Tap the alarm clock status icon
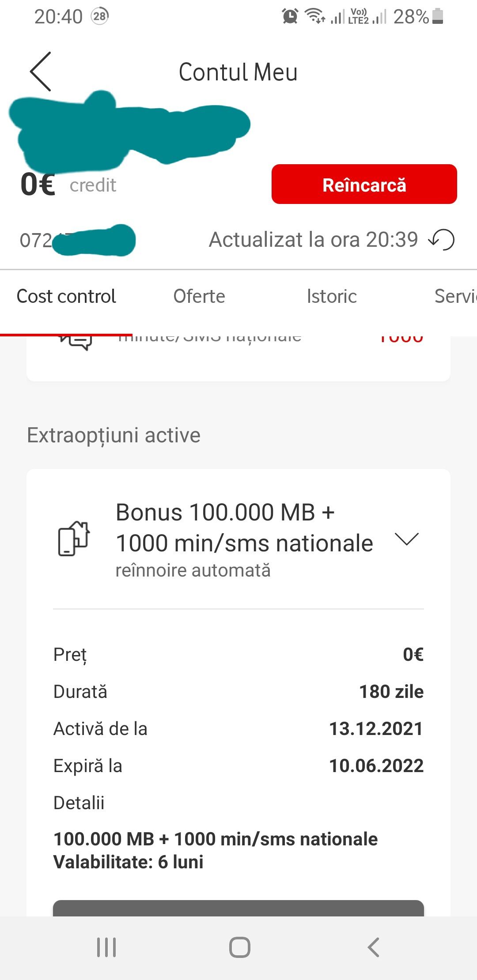 coord(290,16)
